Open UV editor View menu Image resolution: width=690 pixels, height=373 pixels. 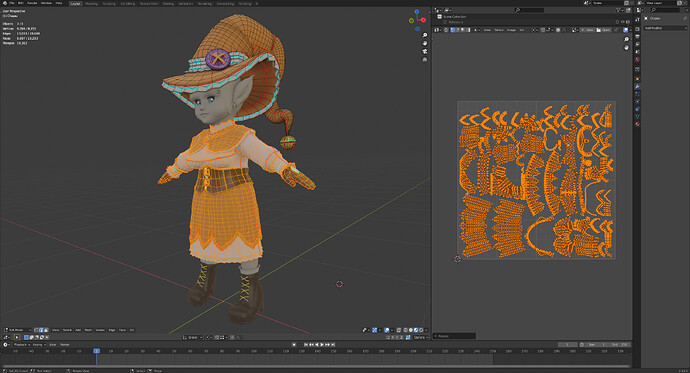click(487, 30)
